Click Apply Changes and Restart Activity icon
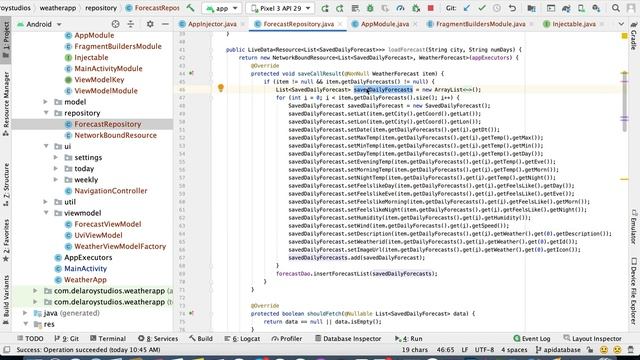Viewport: 640px width, 360px height. [x=340, y=8]
